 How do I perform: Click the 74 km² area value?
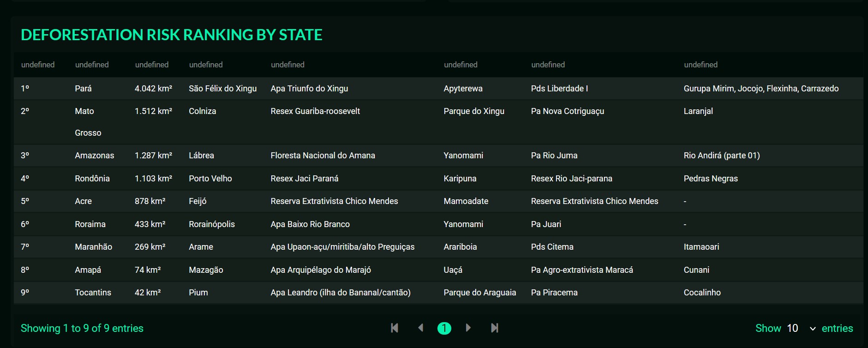point(148,270)
